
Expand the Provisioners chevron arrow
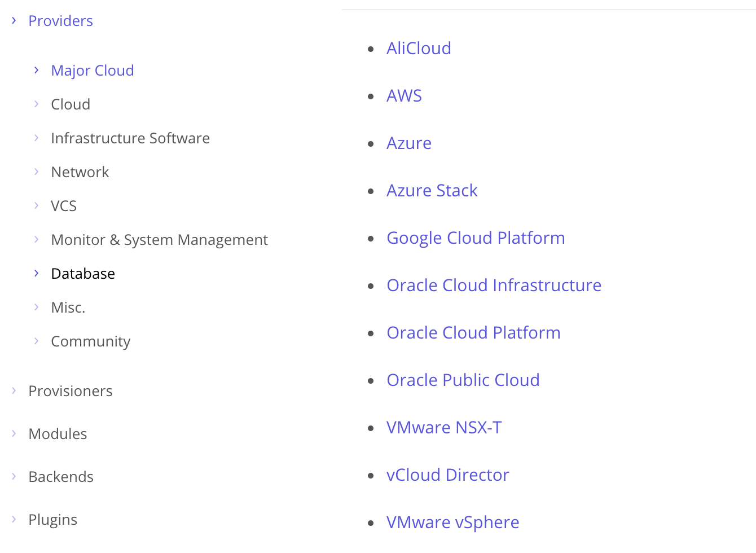point(14,390)
